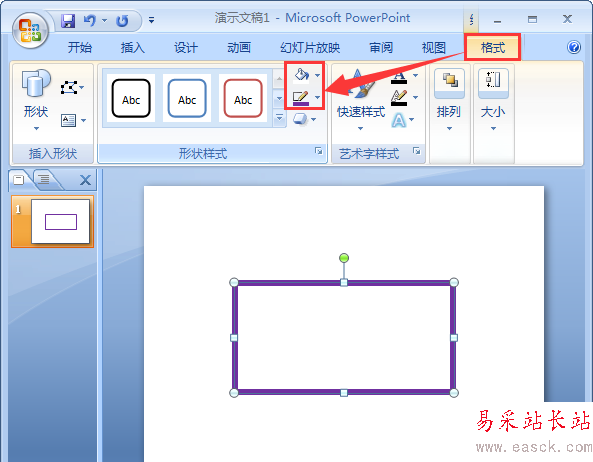
Task: Click the Text Outline icon
Action: click(x=399, y=98)
